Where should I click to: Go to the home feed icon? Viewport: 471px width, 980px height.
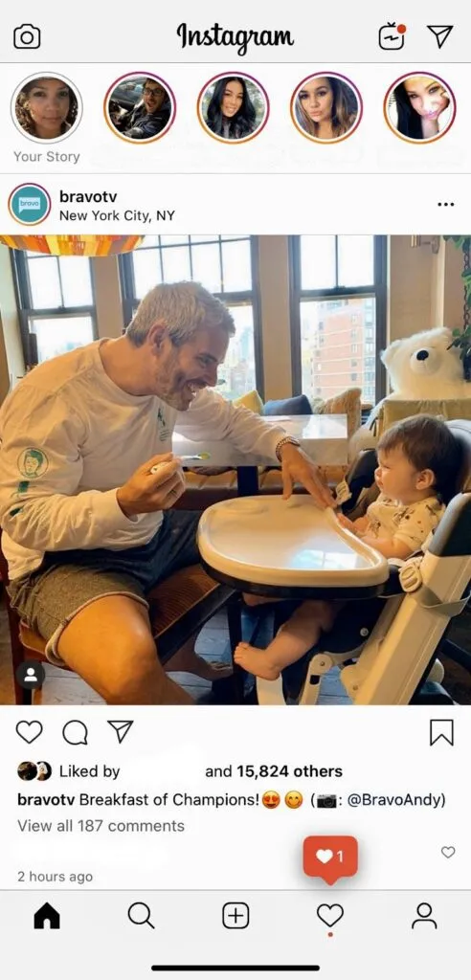pyautogui.click(x=47, y=916)
